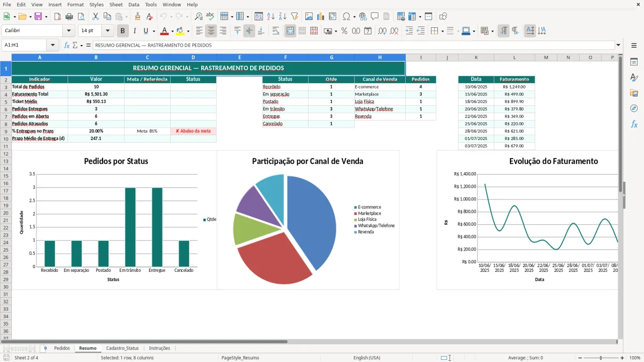Click the Copy icon
Image resolution: width=644 pixels, height=362 pixels.
coord(107,17)
